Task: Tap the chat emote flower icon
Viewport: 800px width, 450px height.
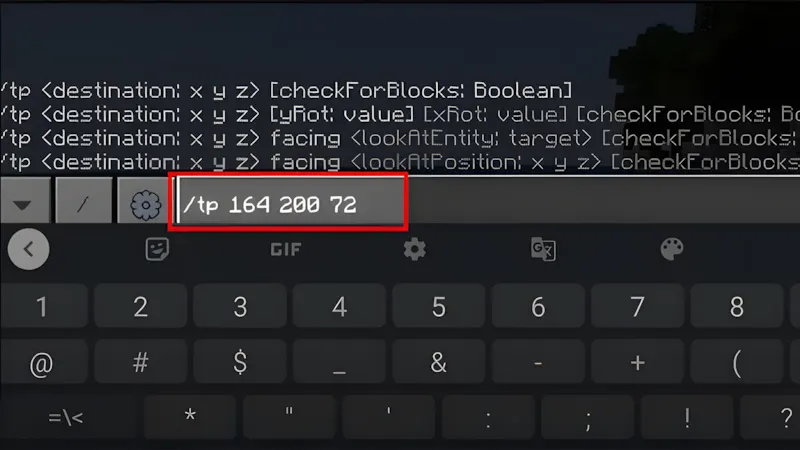Action: tap(145, 205)
